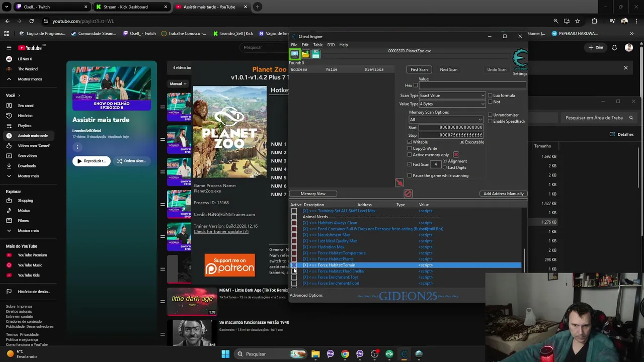Open the Manual sort dropdown in the playlist
The image size is (644, 362).
[178, 84]
